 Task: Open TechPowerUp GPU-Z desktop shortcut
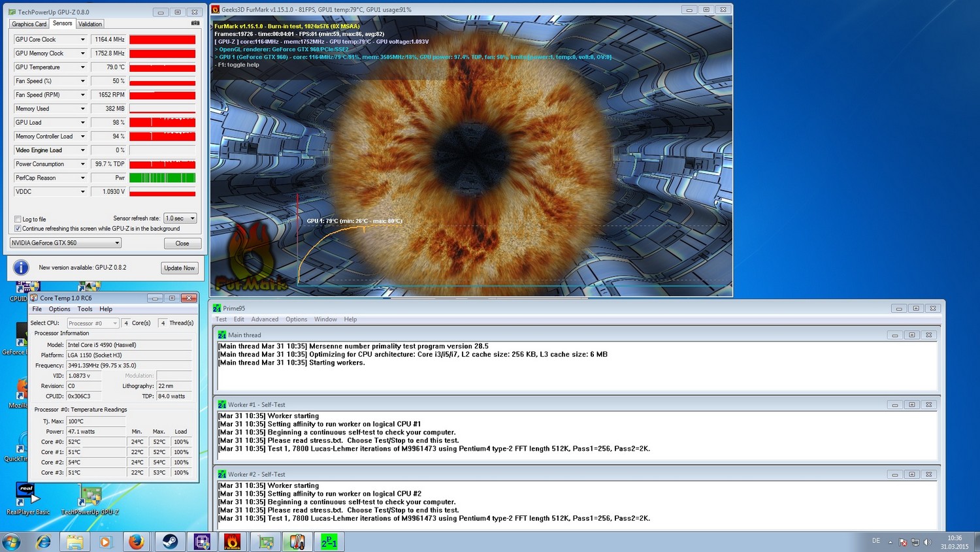(x=90, y=499)
